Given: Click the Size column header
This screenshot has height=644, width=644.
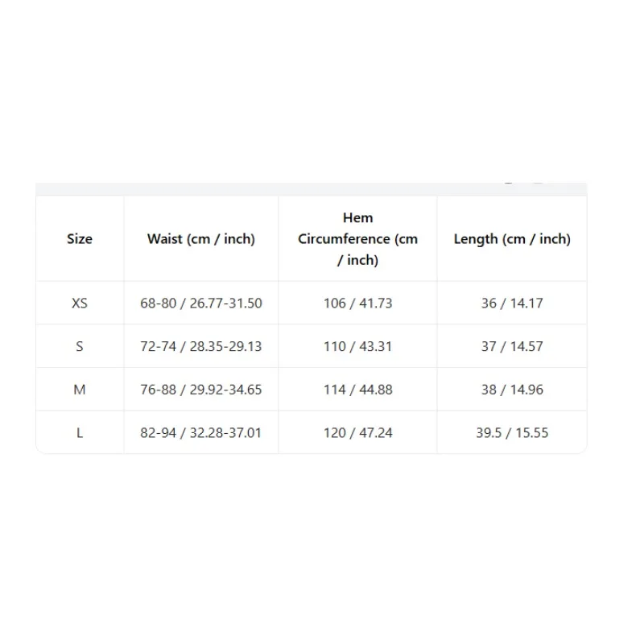Looking at the screenshot, I should pyautogui.click(x=80, y=238).
